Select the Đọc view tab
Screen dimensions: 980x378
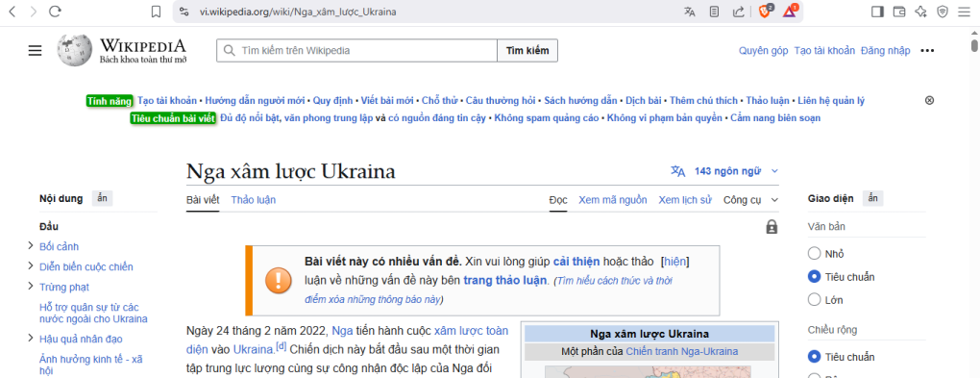click(558, 200)
